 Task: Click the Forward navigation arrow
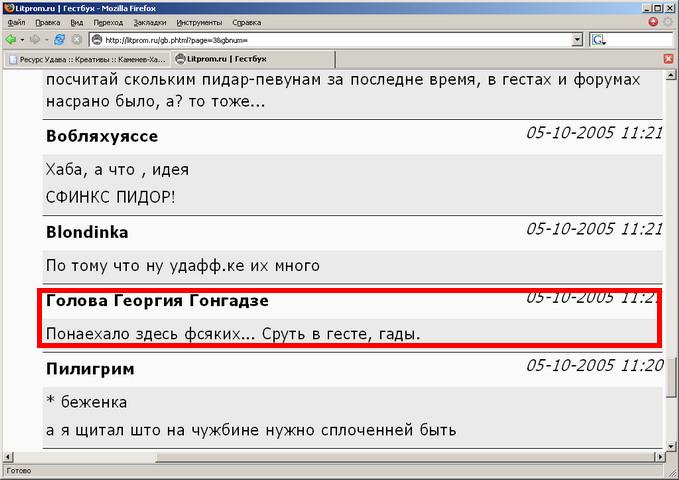34,40
